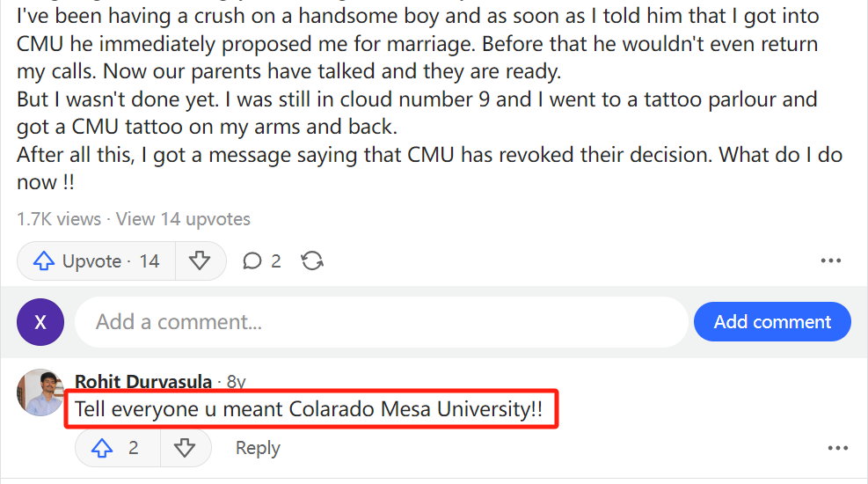This screenshot has width=868, height=484.
Task: Open three-dot options on Rohit's comment
Action: tap(837, 448)
